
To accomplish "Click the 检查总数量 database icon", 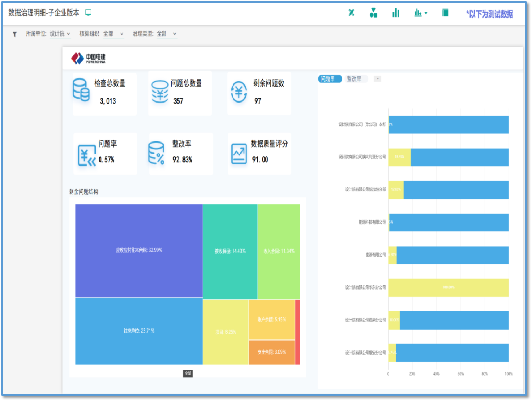I will (81, 90).
